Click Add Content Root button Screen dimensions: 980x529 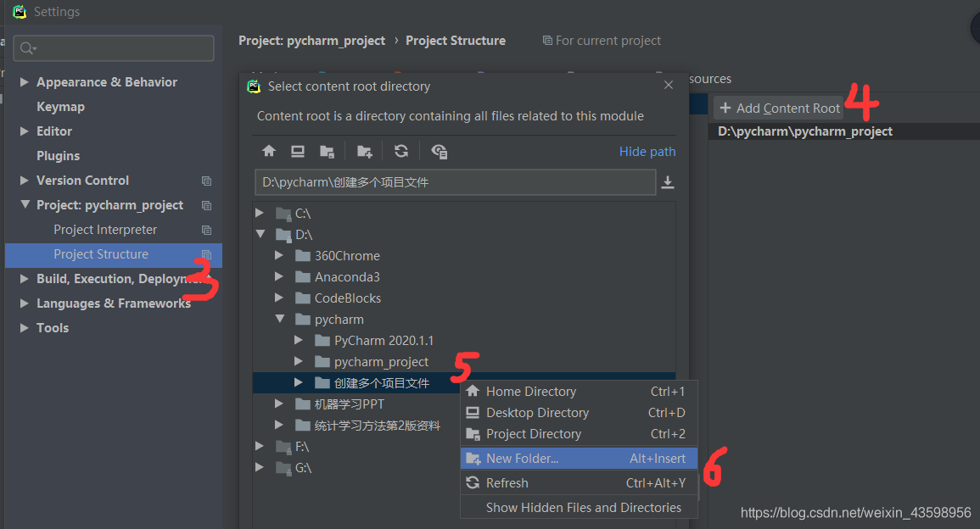pyautogui.click(x=780, y=109)
